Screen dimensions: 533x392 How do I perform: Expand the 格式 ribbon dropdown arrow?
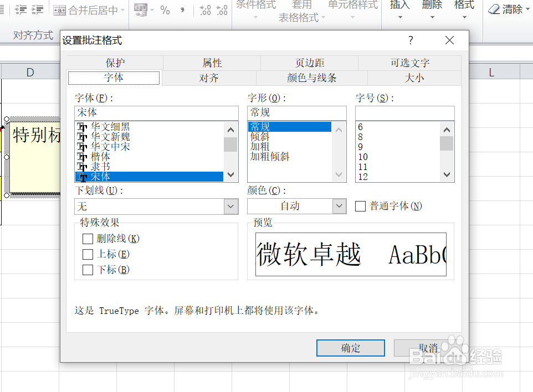(x=464, y=17)
